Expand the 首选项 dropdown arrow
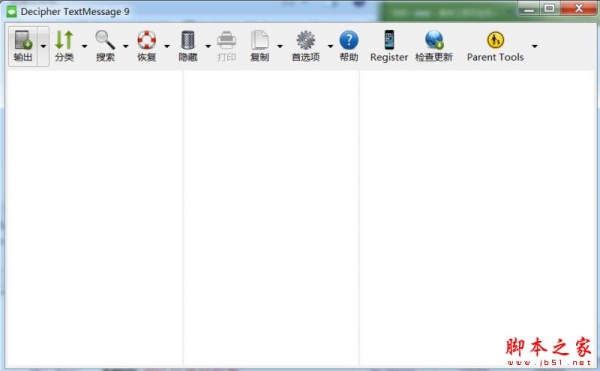Screen dimensions: 600x371 coord(331,46)
